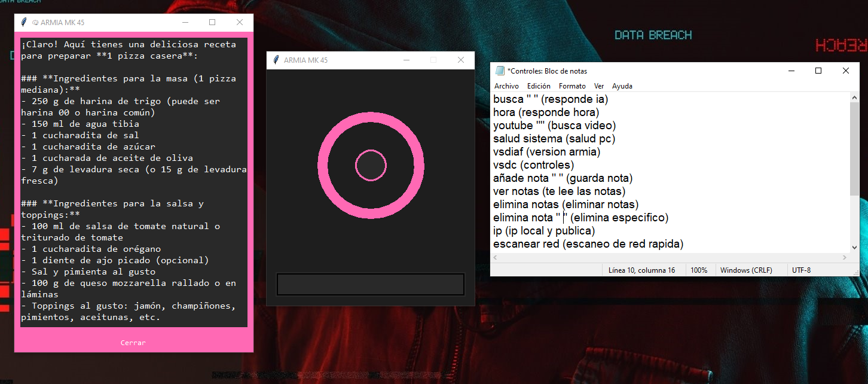Click the feather icon in the recipe window title bar
This screenshot has height=384, width=868.
click(23, 23)
